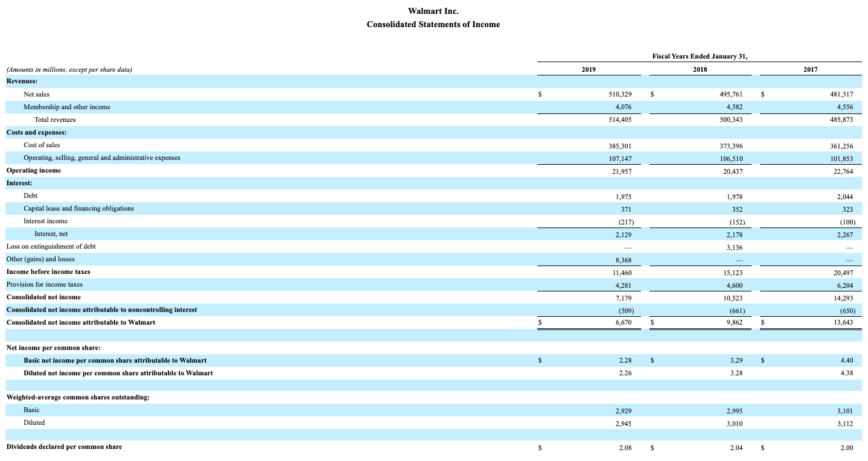Click diluted shares value 2,945
Screen dimensions: 868x461
(x=624, y=424)
